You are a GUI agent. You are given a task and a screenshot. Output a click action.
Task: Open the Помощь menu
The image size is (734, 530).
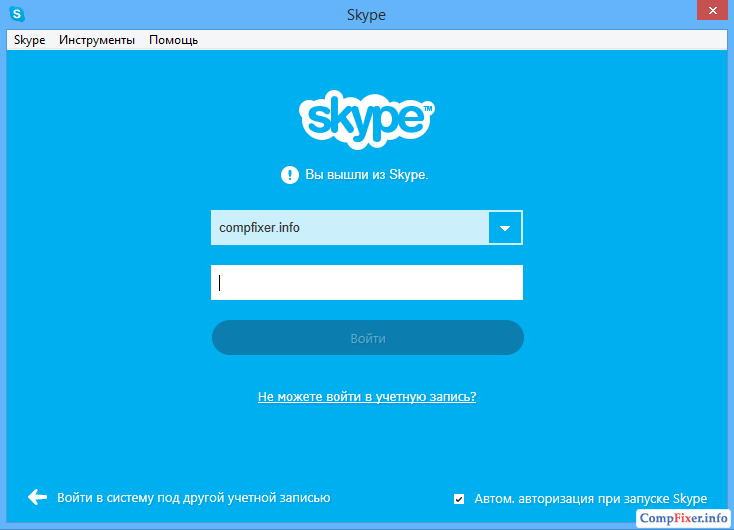click(173, 40)
